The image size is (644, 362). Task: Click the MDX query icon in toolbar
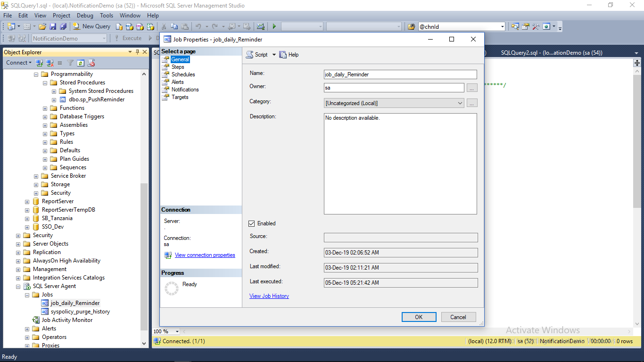(129, 26)
